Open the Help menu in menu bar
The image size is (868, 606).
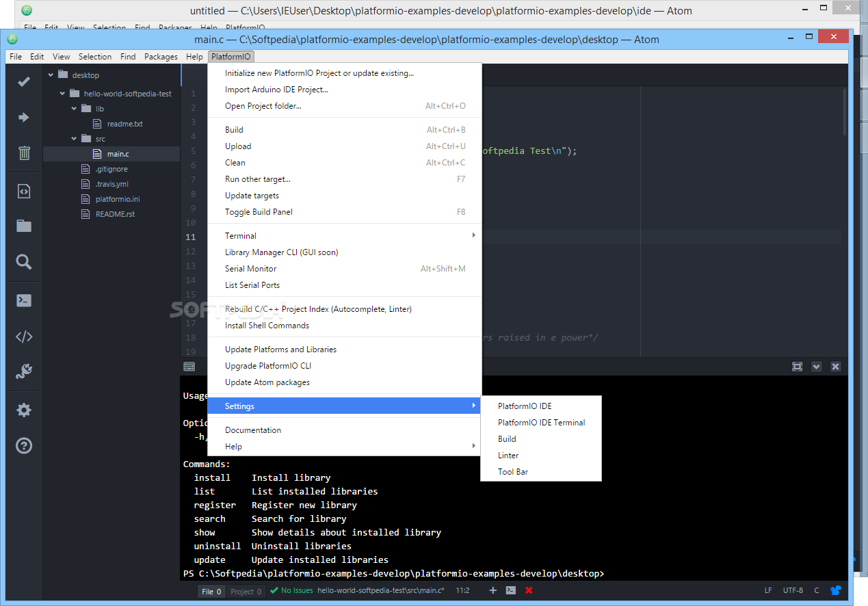(194, 57)
